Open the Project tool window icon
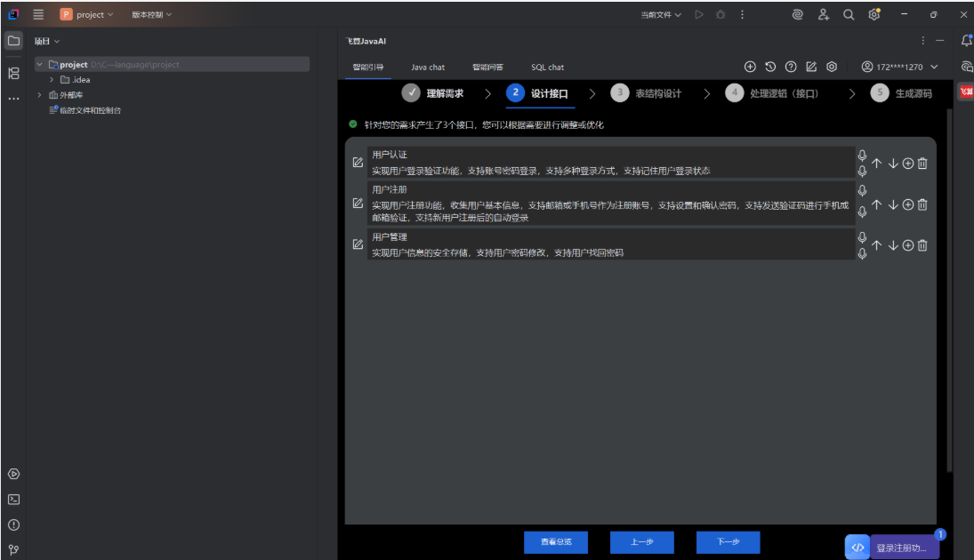This screenshot has height=560, width=974. point(13,41)
